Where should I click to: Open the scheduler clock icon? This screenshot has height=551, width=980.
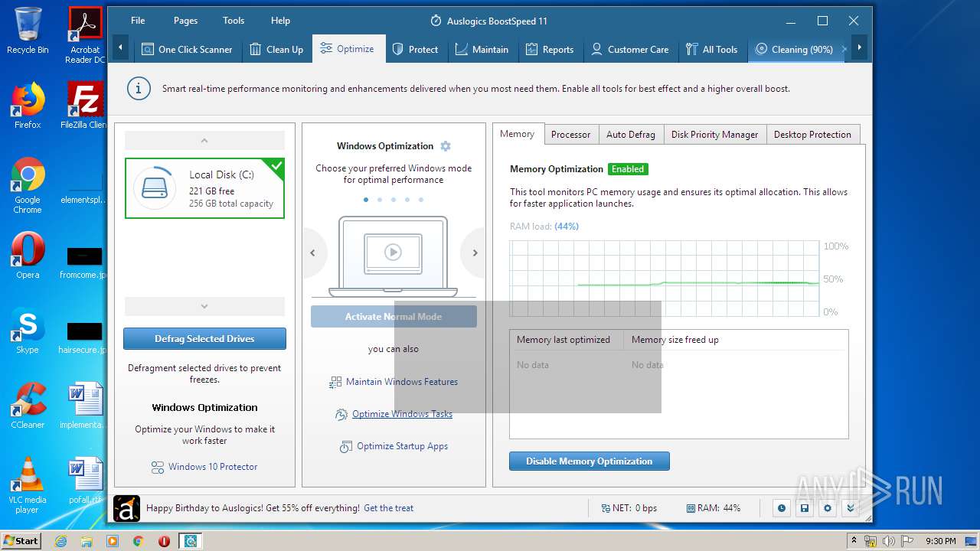pyautogui.click(x=782, y=508)
